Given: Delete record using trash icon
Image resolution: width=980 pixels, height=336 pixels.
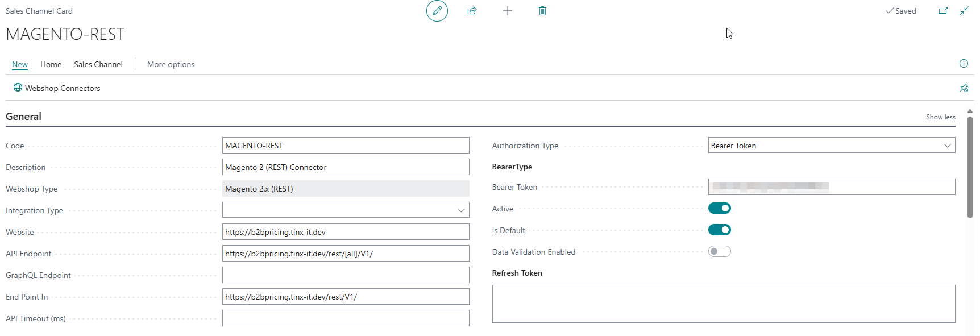Looking at the screenshot, I should click(542, 11).
